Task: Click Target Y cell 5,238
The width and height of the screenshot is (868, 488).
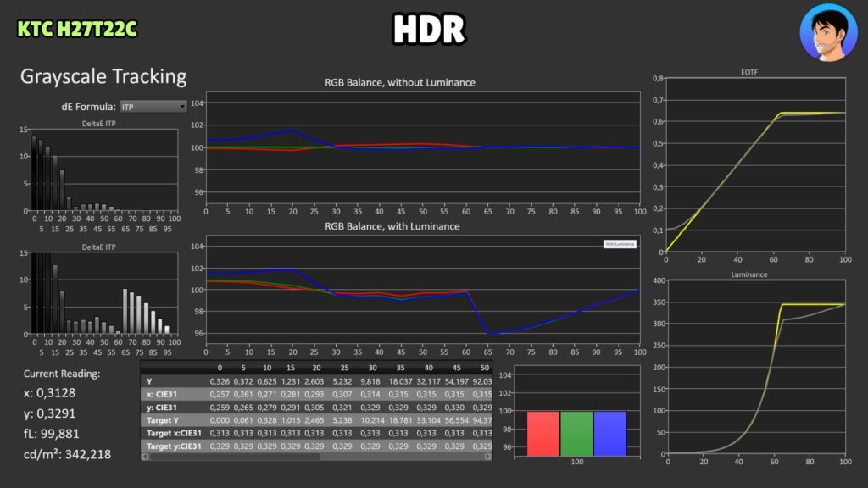Action: pyautogui.click(x=342, y=420)
